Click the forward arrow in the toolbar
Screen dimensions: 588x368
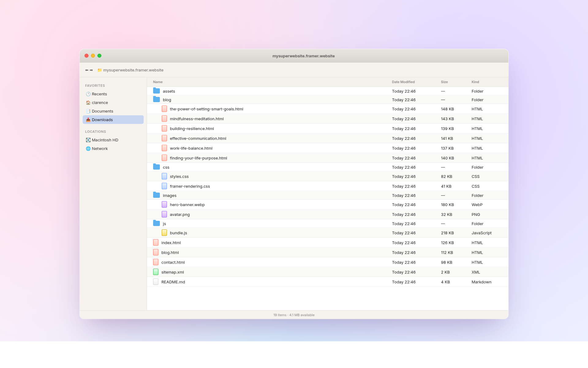(91, 70)
